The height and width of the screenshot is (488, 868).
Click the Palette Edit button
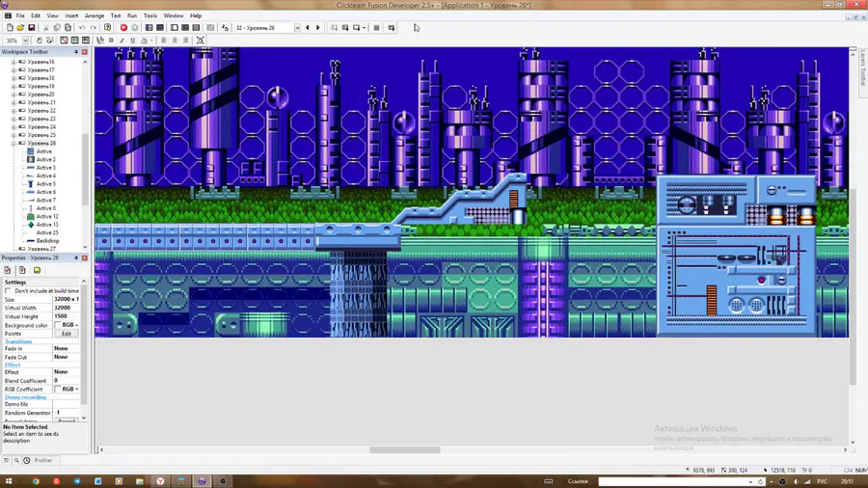tap(67, 334)
